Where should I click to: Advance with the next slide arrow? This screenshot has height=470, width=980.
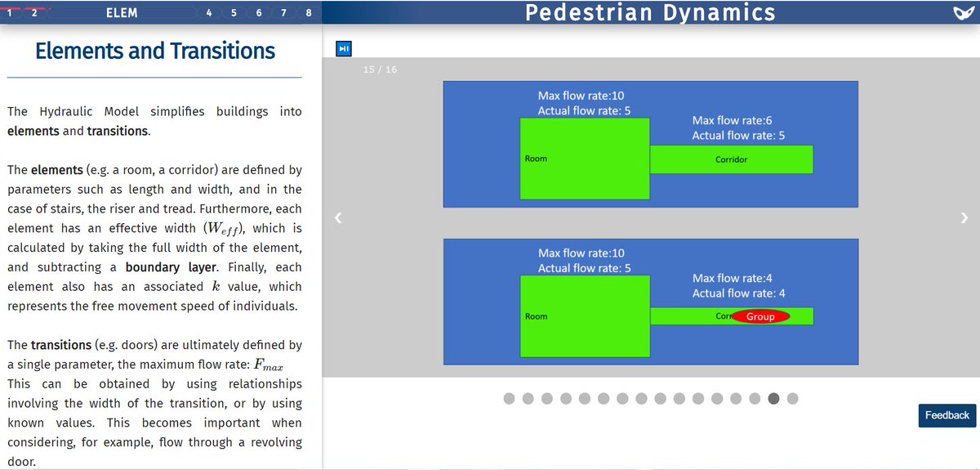pos(964,217)
